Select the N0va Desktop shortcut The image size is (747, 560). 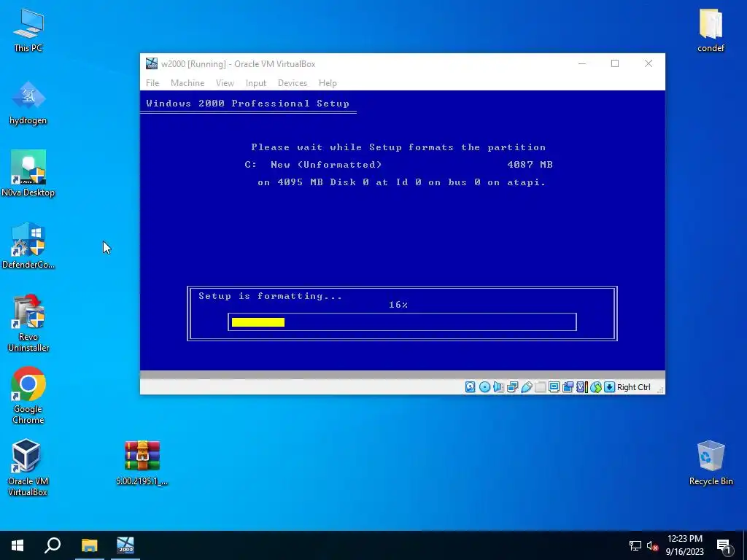[28, 174]
